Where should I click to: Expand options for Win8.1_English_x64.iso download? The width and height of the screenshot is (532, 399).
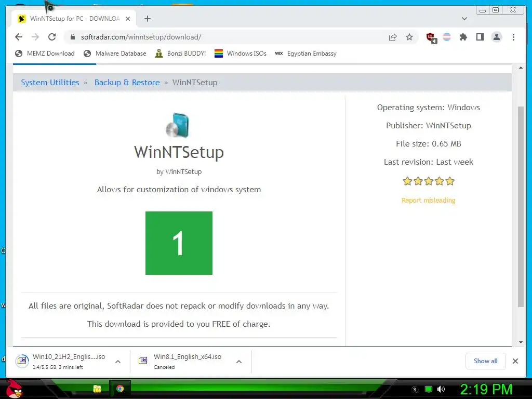pyautogui.click(x=239, y=362)
